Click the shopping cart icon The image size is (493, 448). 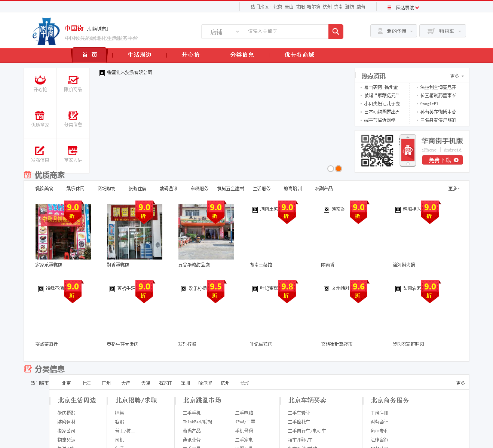[x=431, y=31]
